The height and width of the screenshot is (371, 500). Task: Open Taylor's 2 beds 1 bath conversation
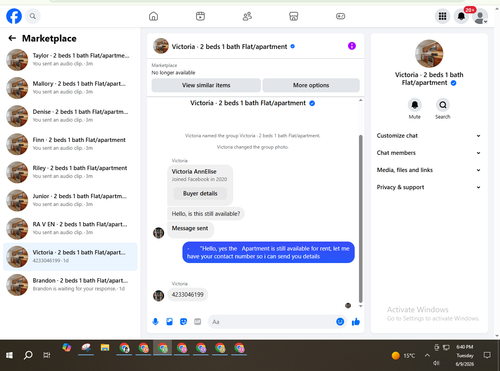[70, 60]
